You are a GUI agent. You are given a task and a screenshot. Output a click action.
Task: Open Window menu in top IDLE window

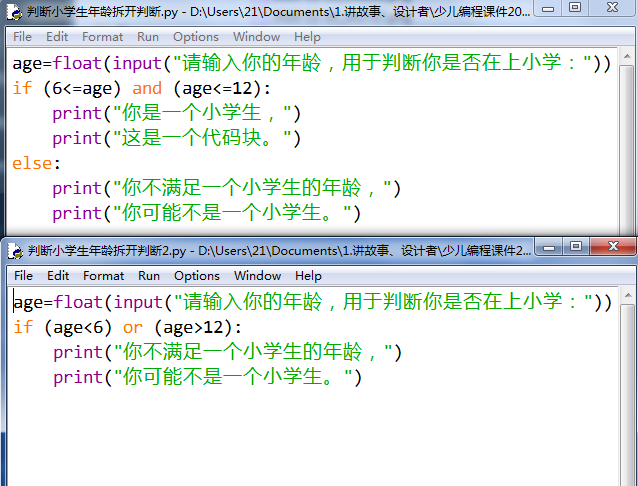click(256, 37)
